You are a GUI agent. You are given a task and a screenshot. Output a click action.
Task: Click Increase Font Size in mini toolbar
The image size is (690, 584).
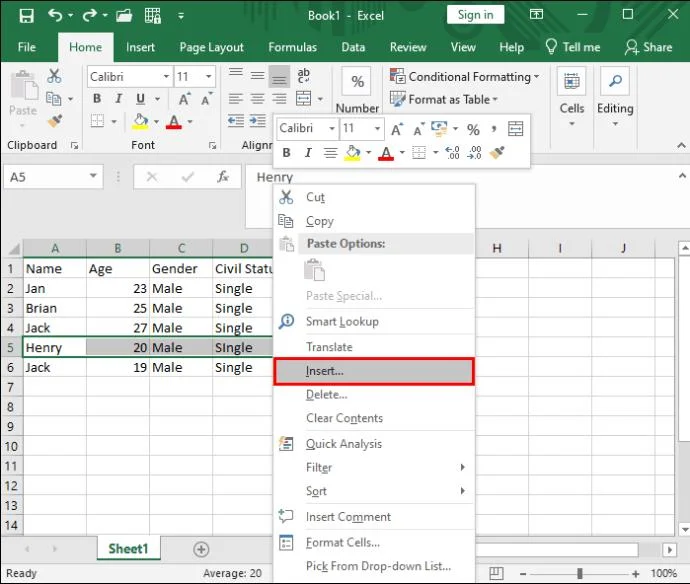coord(398,129)
